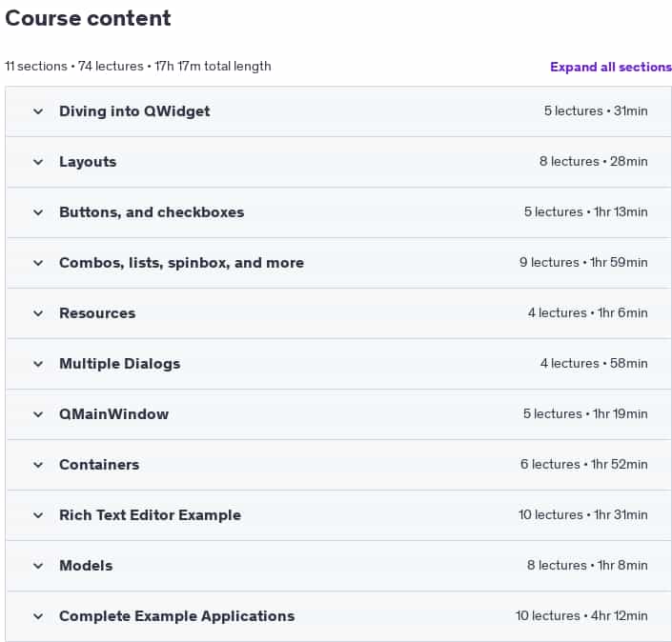The width and height of the screenshot is (672, 642).
Task: Expand the QMainWindow section chevron
Action: pyautogui.click(x=38, y=414)
